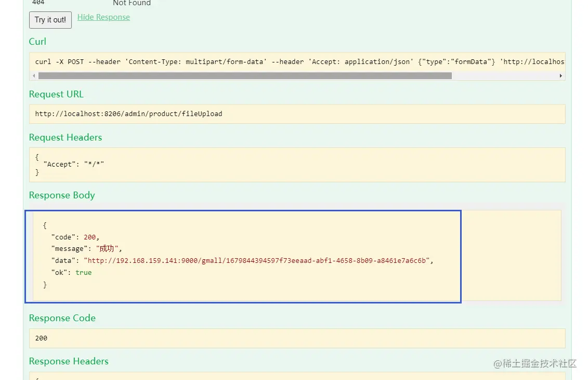This screenshot has width=588, height=380.
Task: Click the Request Headers heading
Action: pyautogui.click(x=66, y=137)
